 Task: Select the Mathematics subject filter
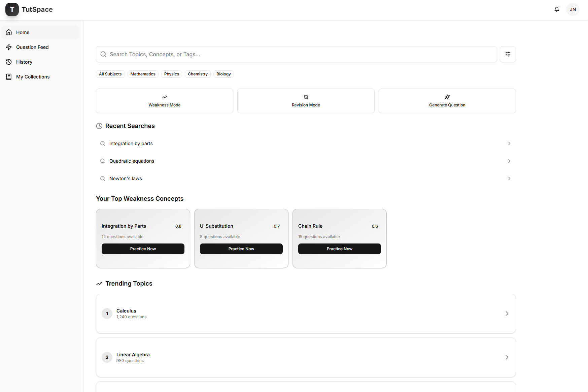143,74
